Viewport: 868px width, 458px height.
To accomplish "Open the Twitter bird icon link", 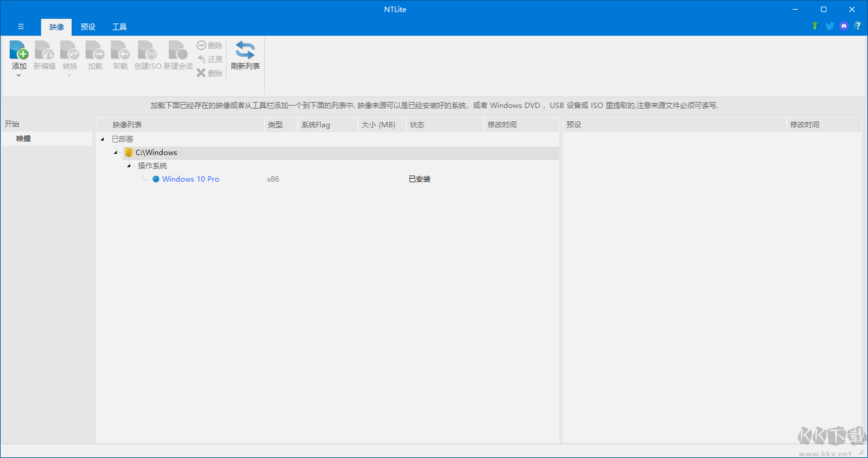I will 829,26.
